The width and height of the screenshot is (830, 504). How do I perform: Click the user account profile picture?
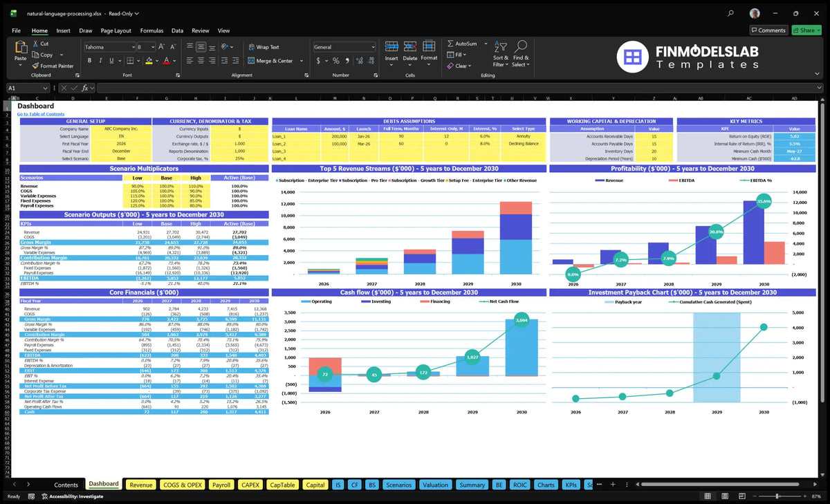(755, 13)
